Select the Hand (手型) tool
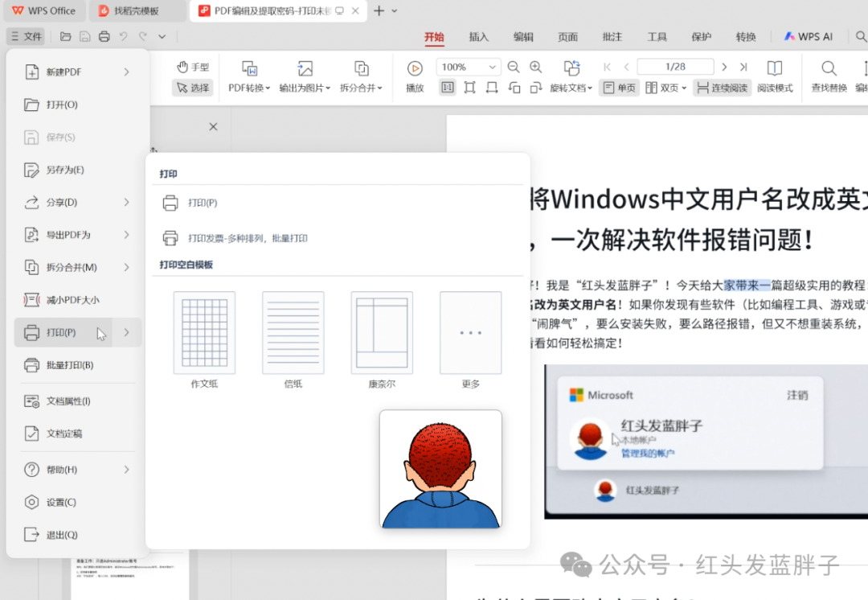The height and width of the screenshot is (600, 868). coord(193,67)
